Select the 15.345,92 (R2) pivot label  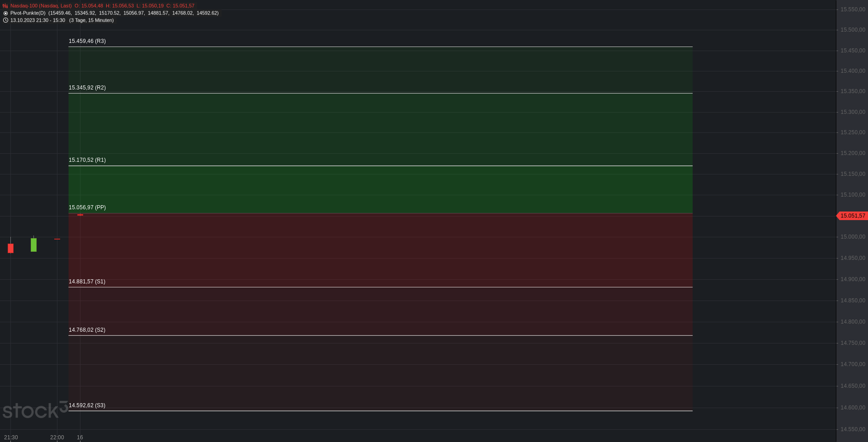coord(87,88)
